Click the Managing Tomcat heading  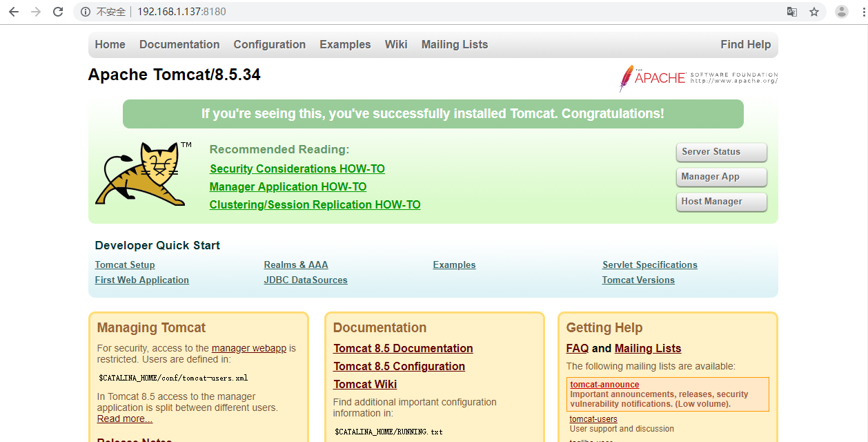click(152, 327)
